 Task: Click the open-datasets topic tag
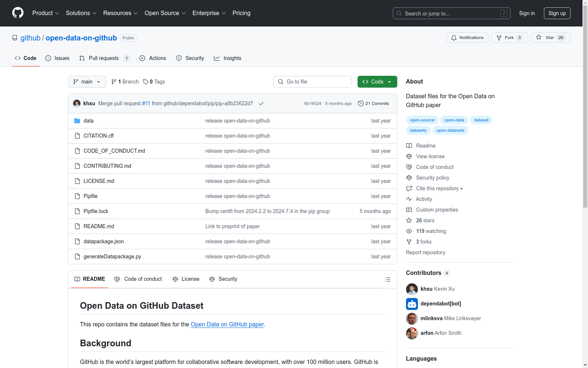pyautogui.click(x=450, y=130)
